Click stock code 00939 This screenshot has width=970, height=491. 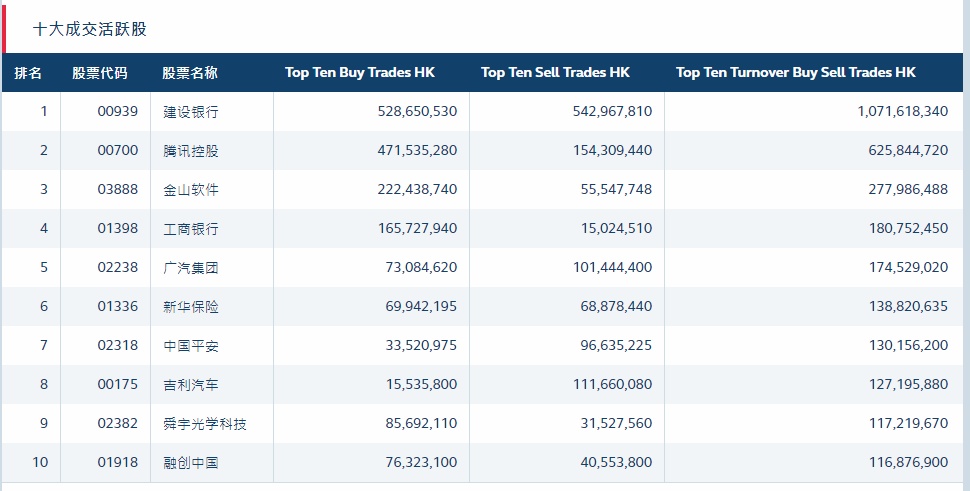tap(118, 112)
